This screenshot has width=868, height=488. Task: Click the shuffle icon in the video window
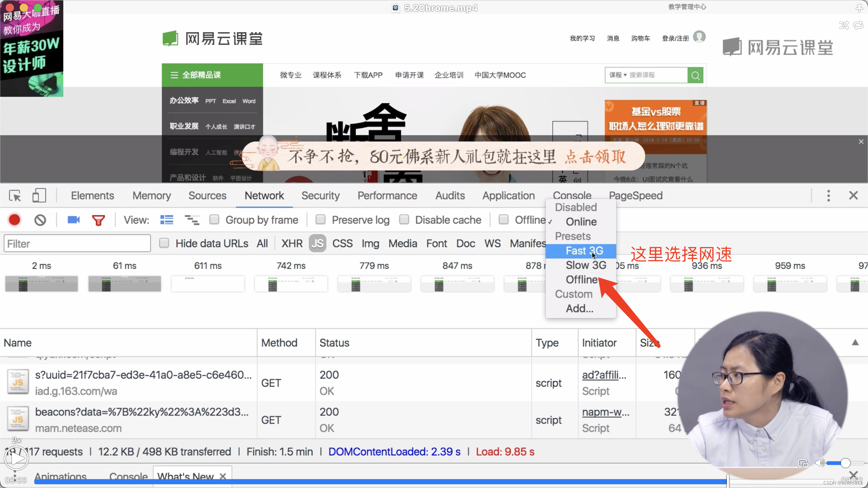[844, 25]
